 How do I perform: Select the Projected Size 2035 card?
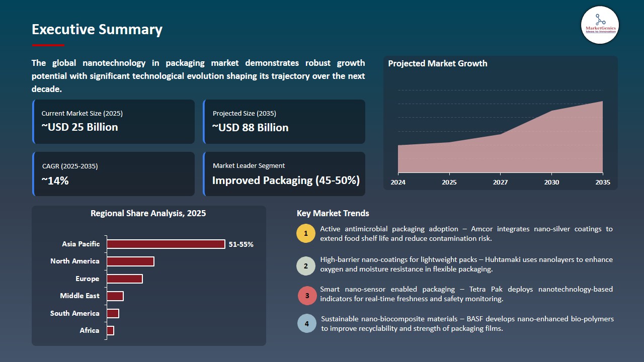(284, 121)
